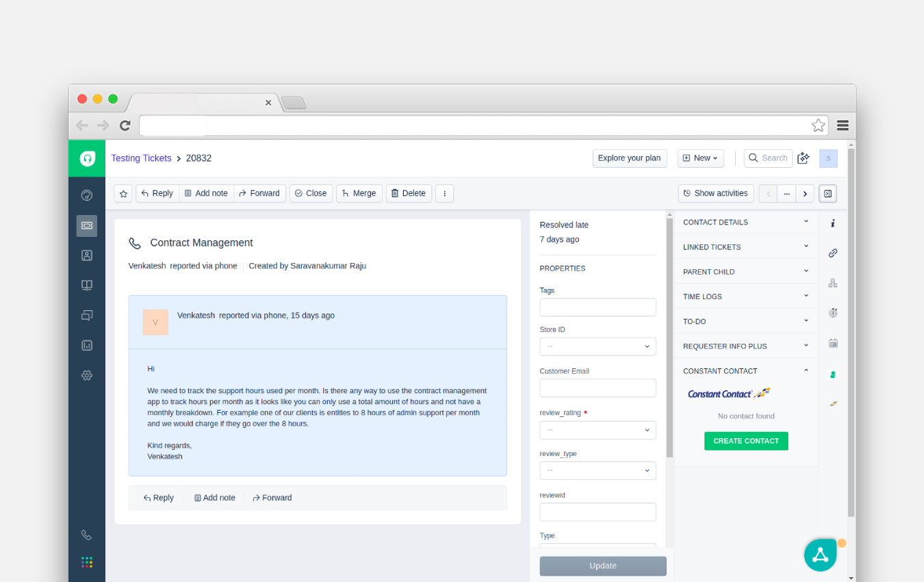The height and width of the screenshot is (582, 924).
Task: Open the Contacts icon in sidebar
Action: tap(87, 255)
